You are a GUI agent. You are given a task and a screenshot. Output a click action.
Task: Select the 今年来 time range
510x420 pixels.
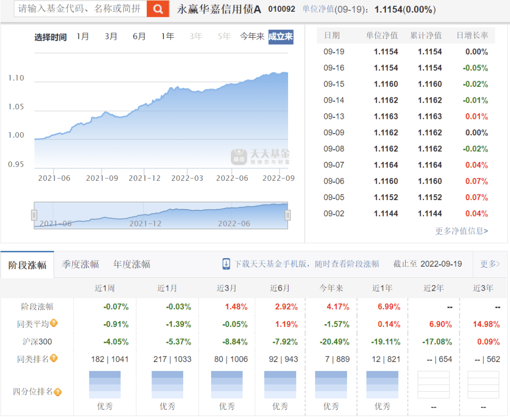[x=252, y=36]
